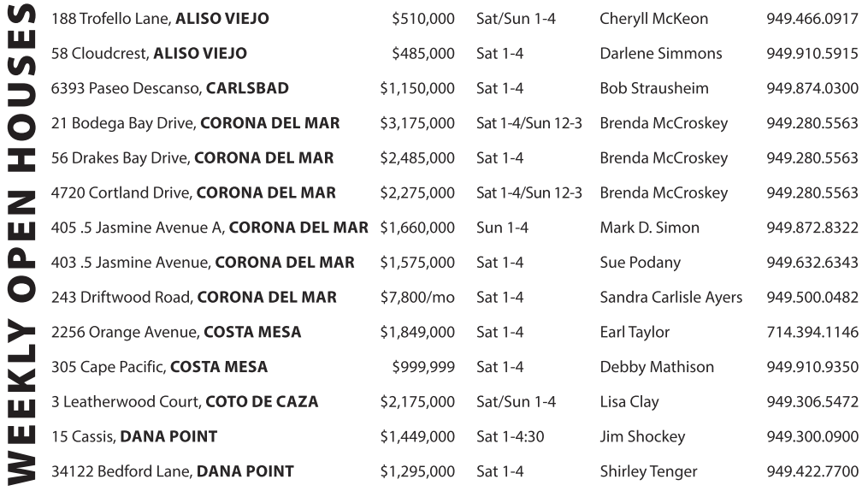This screenshot has width=868, height=503.
Task: Select the 58 Cloudcrest Aliso Viejo listing
Action: pyautogui.click(x=149, y=54)
